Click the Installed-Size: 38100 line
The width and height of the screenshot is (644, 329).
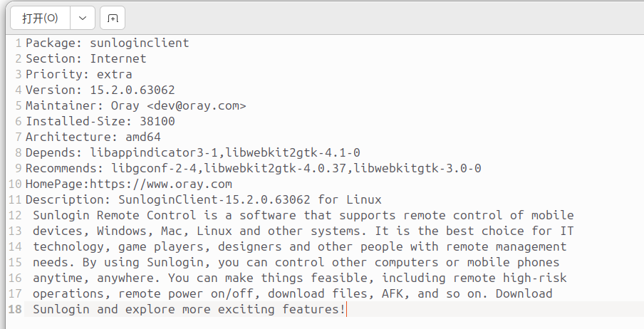pyautogui.click(x=100, y=121)
